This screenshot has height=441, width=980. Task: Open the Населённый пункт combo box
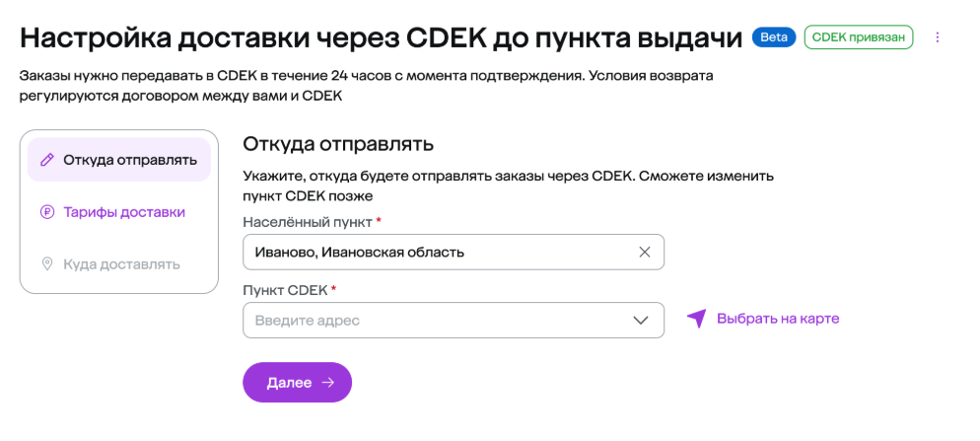tap(439, 252)
